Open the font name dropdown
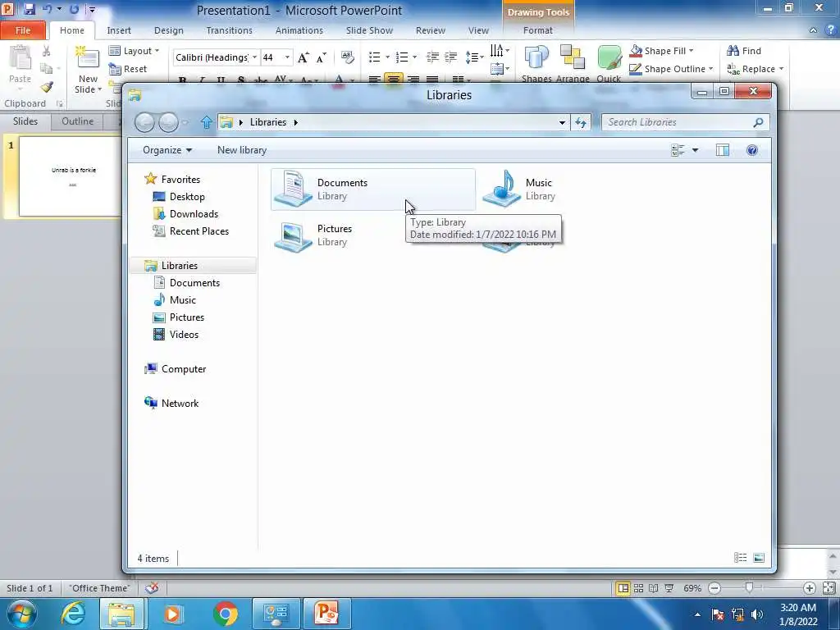 coord(254,57)
